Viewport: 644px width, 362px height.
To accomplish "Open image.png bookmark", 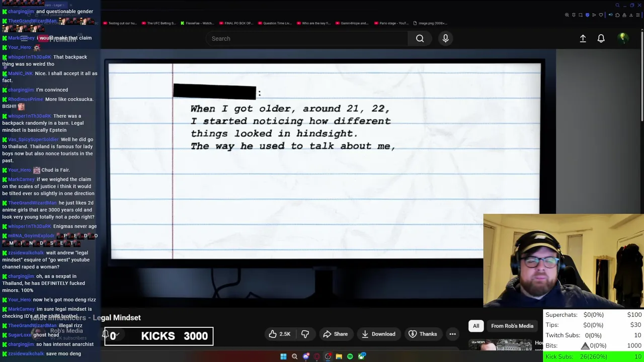I will click(430, 23).
